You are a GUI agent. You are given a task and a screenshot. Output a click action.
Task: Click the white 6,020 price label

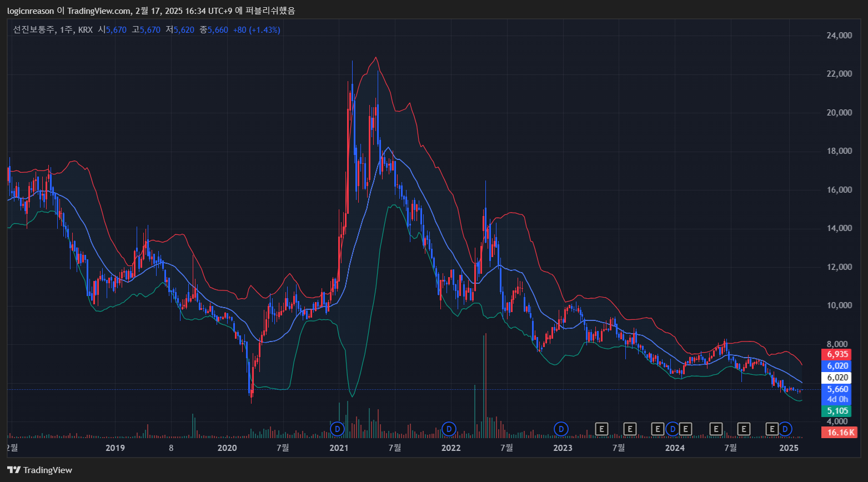coord(837,378)
